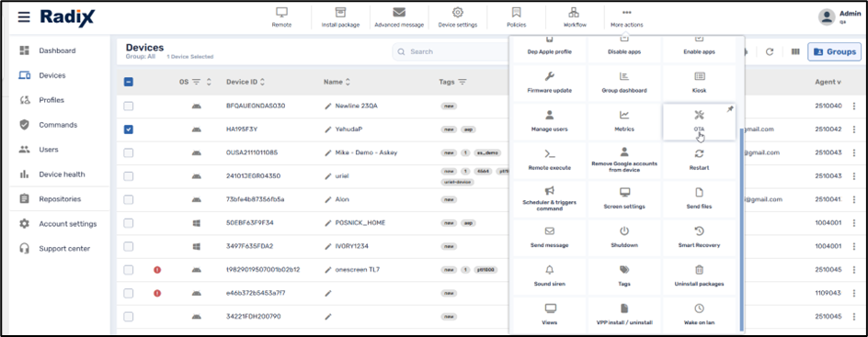Open the OS column filter
Image resolution: width=868 pixels, height=337 pixels.
[x=197, y=82]
